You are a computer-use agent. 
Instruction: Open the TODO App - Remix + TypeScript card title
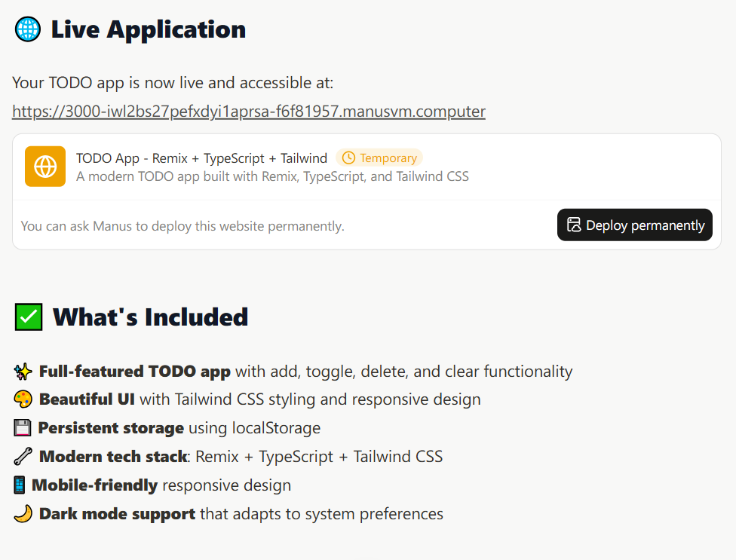tap(202, 158)
